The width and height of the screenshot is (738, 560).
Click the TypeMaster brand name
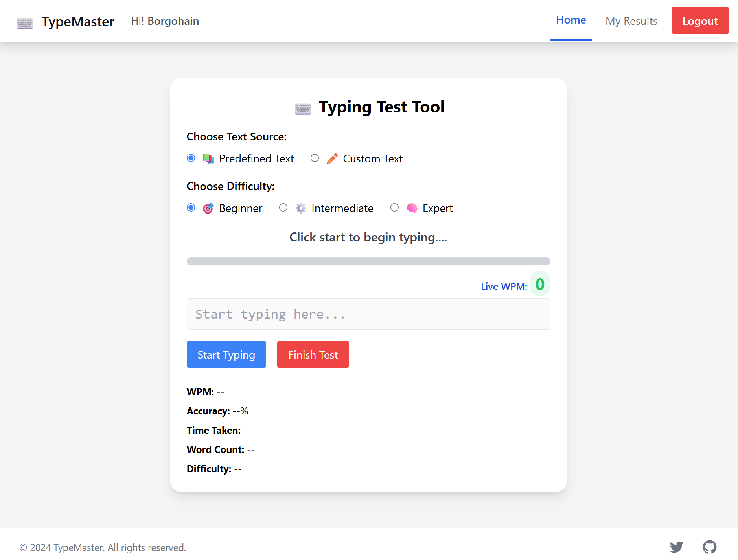(78, 22)
